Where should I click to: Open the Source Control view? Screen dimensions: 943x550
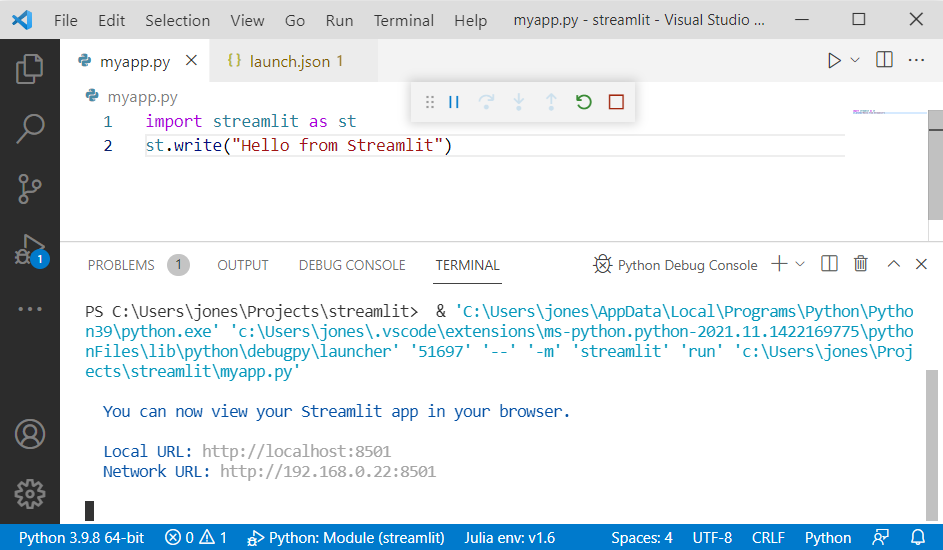pyautogui.click(x=29, y=189)
